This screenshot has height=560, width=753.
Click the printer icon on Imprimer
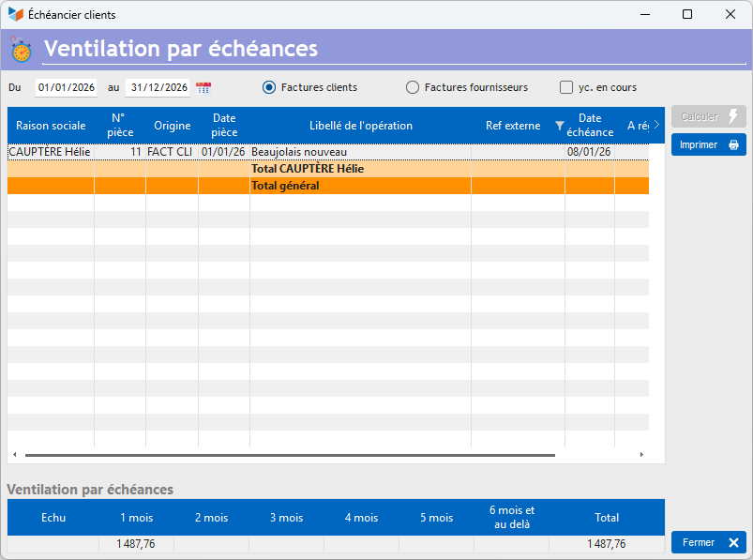click(x=734, y=145)
